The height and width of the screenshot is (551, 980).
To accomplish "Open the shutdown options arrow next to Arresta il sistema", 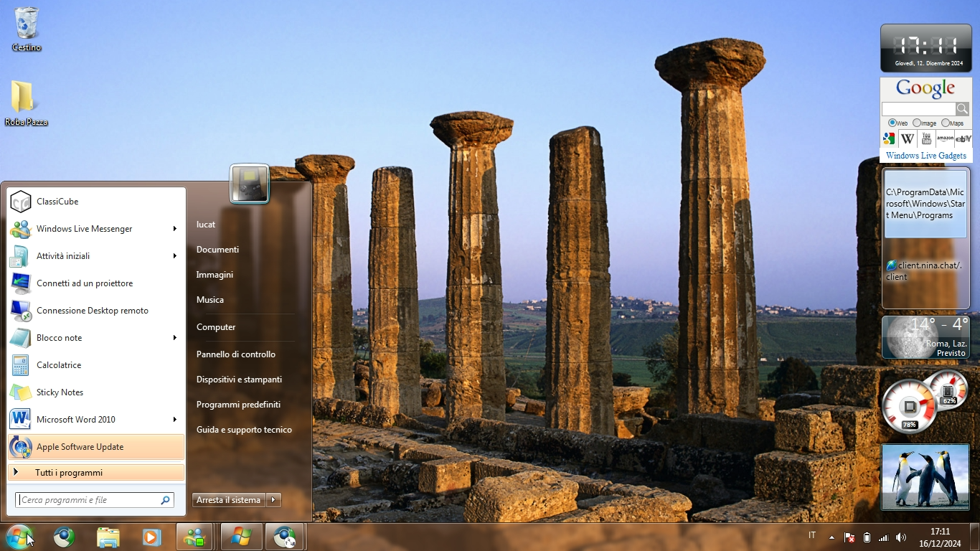I will tap(273, 500).
